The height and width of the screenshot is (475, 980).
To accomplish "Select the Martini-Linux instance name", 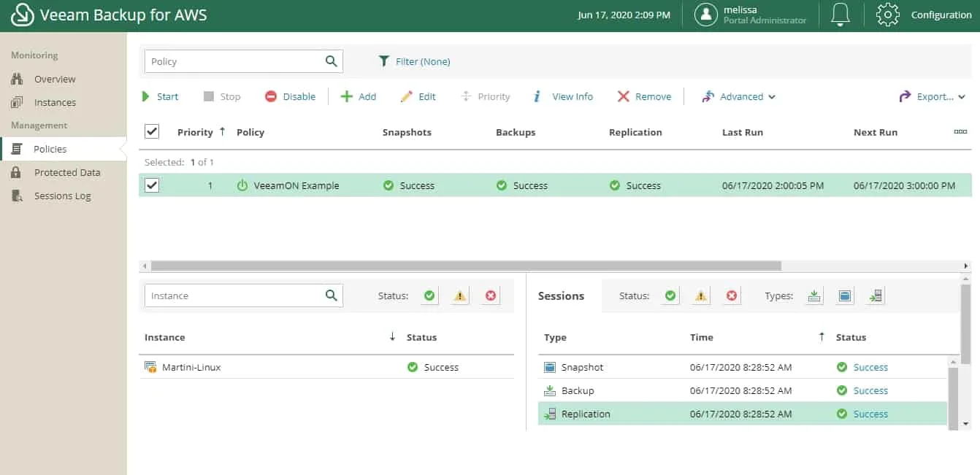I will coord(191,367).
